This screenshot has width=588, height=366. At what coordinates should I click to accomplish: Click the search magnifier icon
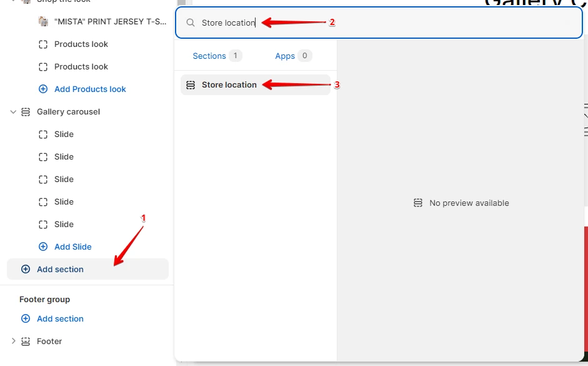(191, 23)
